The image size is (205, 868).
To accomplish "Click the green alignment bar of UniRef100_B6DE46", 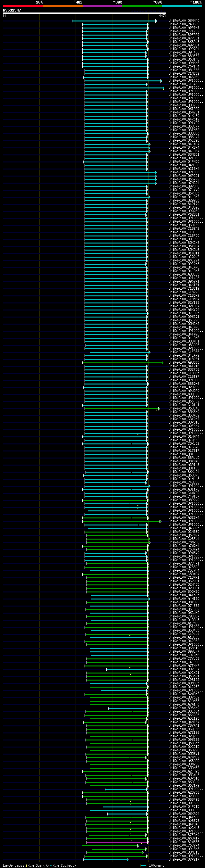I will [122, 409].
